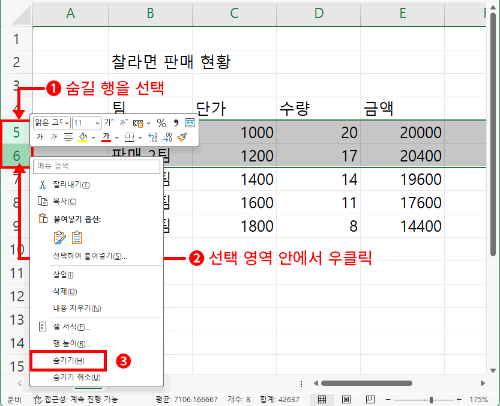Select format painter brush icon
500x406 pixels.
182,137
